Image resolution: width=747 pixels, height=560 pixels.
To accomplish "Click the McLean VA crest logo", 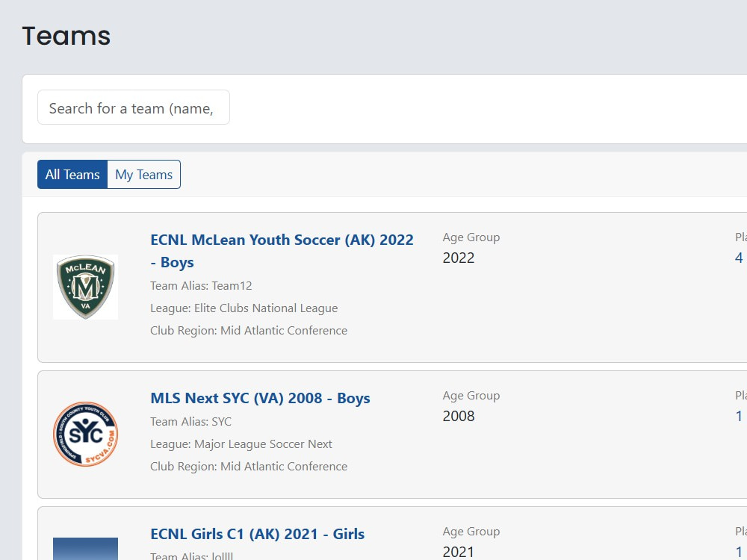I will click(x=85, y=287).
